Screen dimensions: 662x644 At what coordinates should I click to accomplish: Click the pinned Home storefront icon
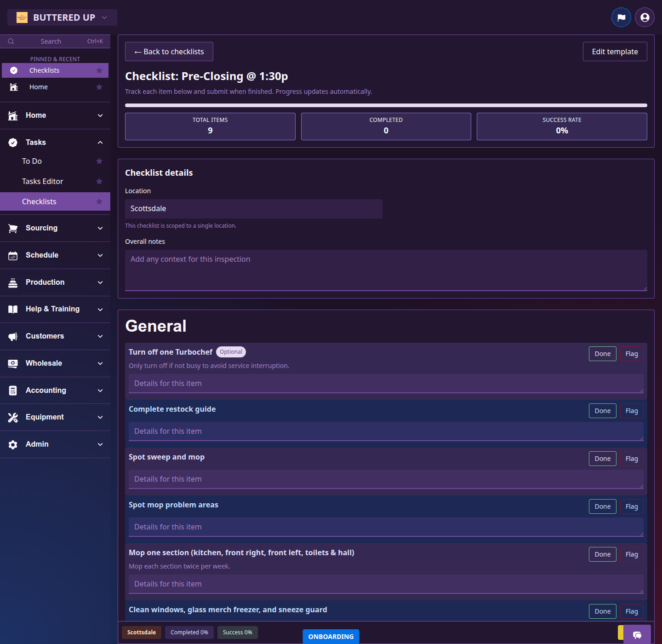[x=14, y=87]
